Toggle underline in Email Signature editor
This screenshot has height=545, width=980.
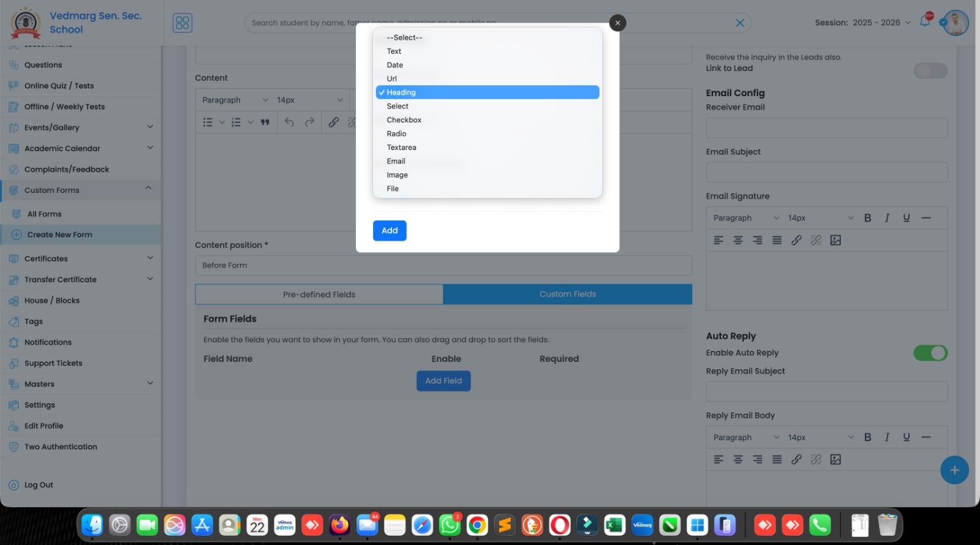pyautogui.click(x=907, y=218)
